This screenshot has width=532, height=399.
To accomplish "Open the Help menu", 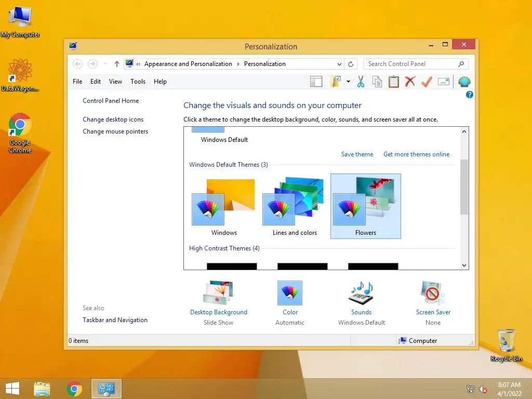I will [x=160, y=82].
